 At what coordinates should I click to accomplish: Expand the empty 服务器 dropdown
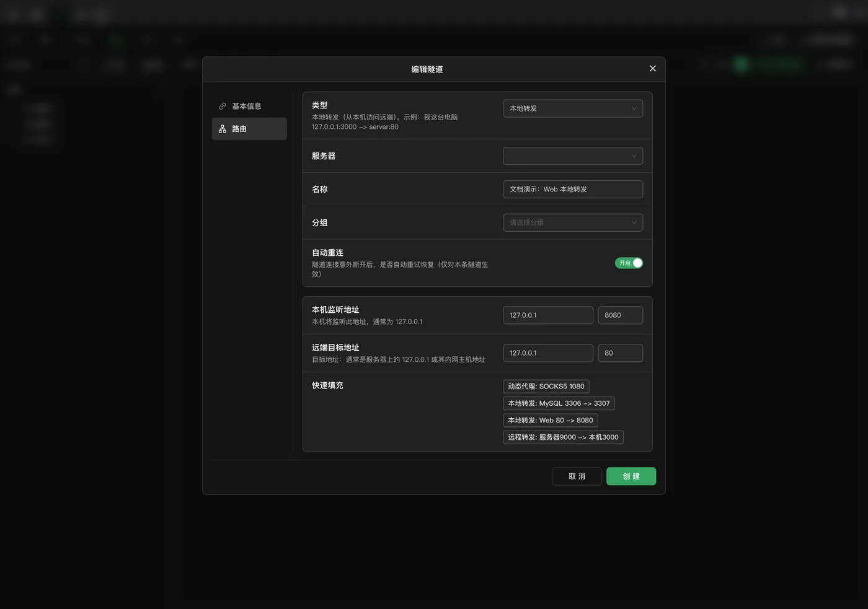573,156
